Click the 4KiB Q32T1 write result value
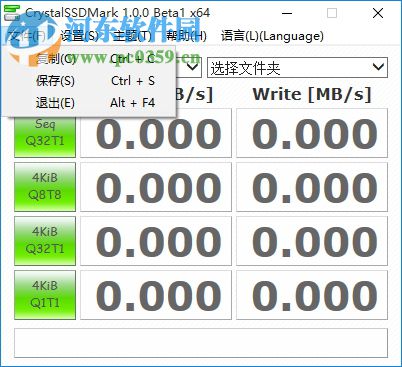 tap(312, 241)
